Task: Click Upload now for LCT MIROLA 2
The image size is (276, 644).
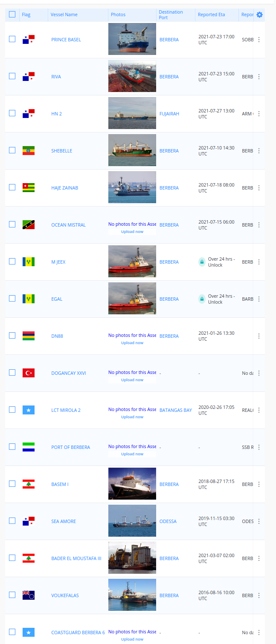Action: click(132, 417)
